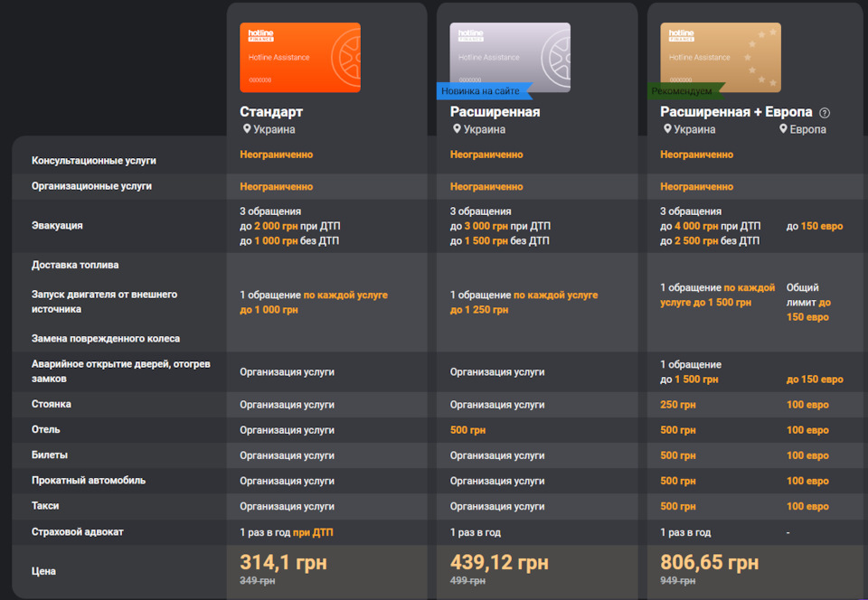Open the Расширенная + Европа plan title
The image size is (868, 600).
pos(736,112)
